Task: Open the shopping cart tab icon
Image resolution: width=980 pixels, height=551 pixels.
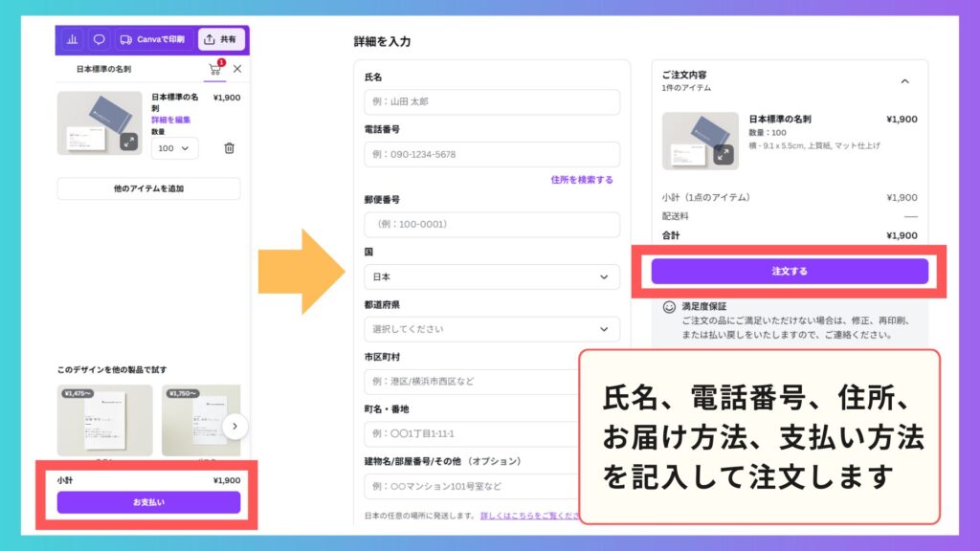Action: (x=215, y=70)
